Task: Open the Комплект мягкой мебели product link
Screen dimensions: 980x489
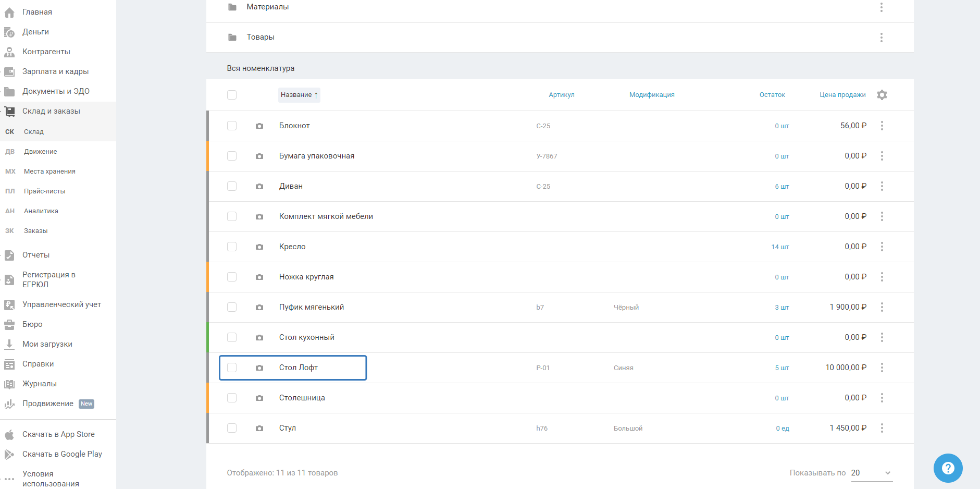Action: pyautogui.click(x=326, y=216)
